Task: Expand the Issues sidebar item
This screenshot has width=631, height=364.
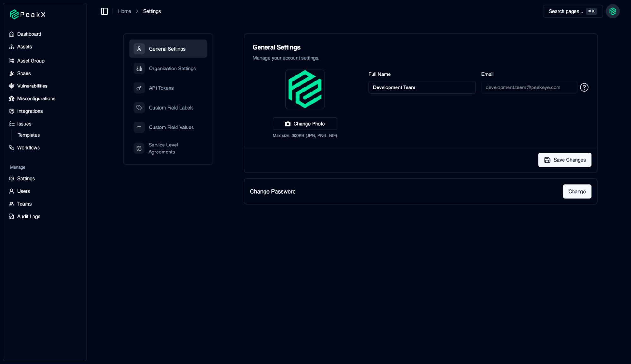Action: (x=24, y=124)
